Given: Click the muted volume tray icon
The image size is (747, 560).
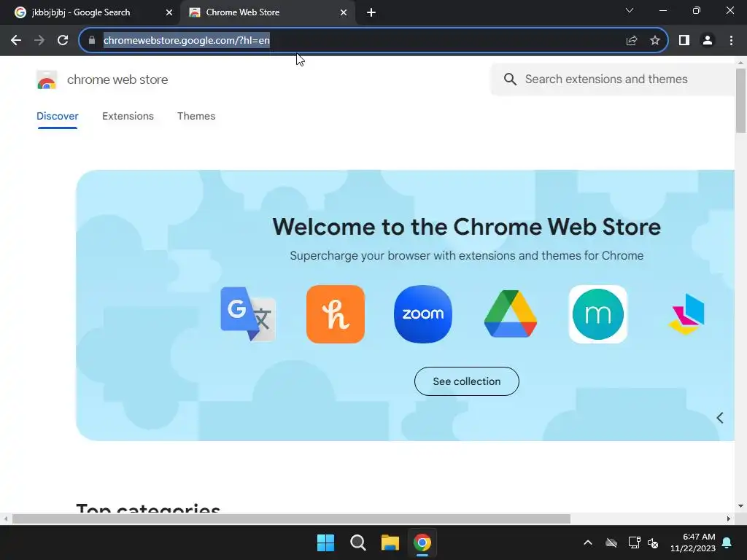Looking at the screenshot, I should (653, 542).
